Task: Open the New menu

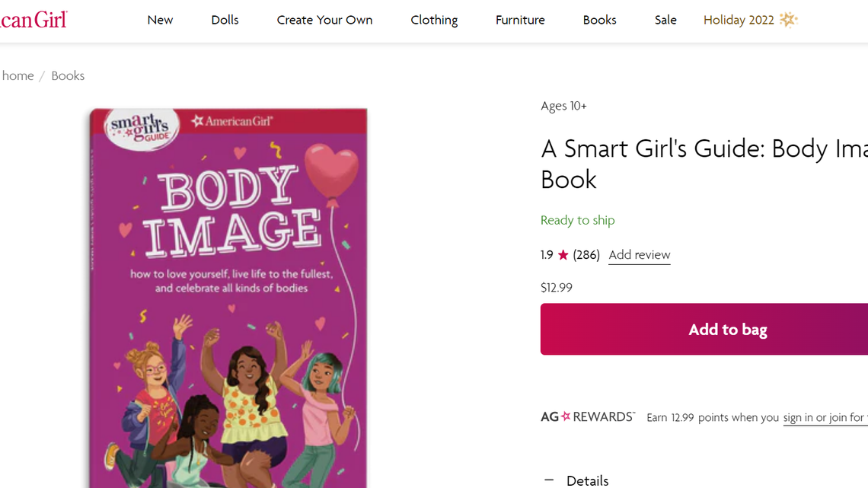Action: pos(160,20)
